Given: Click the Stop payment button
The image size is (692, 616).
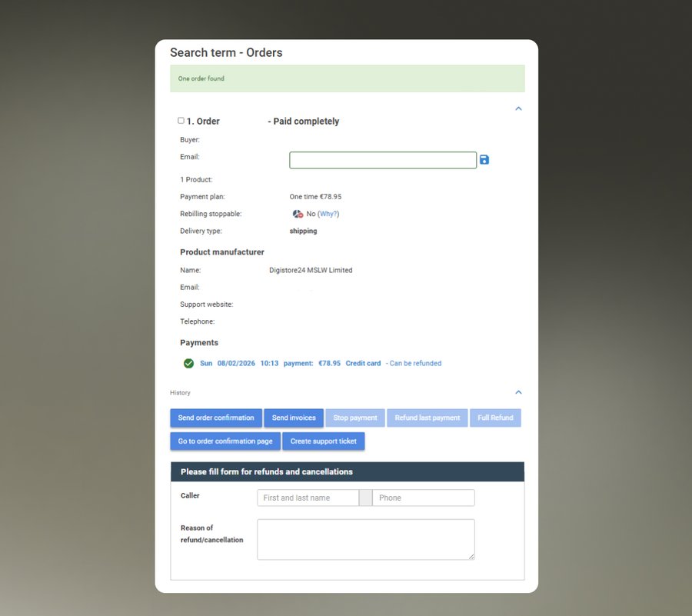Looking at the screenshot, I should pyautogui.click(x=355, y=418).
